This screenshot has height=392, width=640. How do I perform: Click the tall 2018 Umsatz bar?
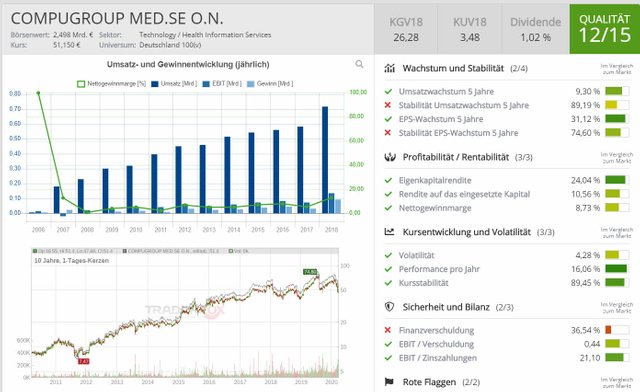pos(325,160)
